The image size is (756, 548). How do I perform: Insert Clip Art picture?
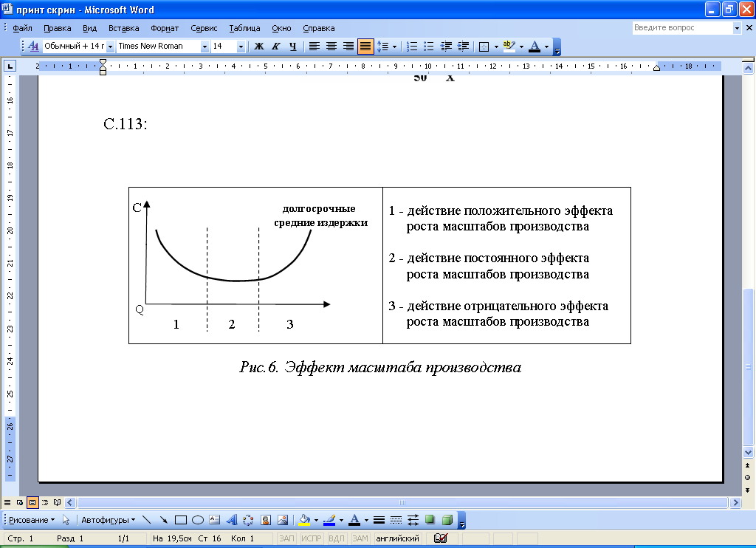click(x=266, y=520)
